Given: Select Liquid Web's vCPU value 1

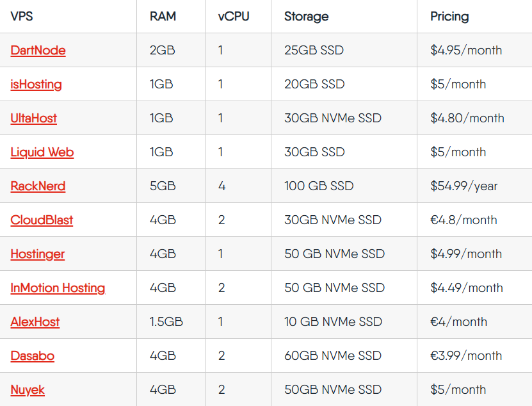Looking at the screenshot, I should click(220, 152).
